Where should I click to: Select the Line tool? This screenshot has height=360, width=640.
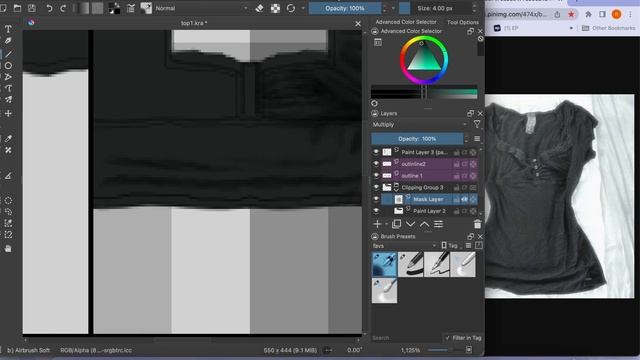[x=8, y=54]
